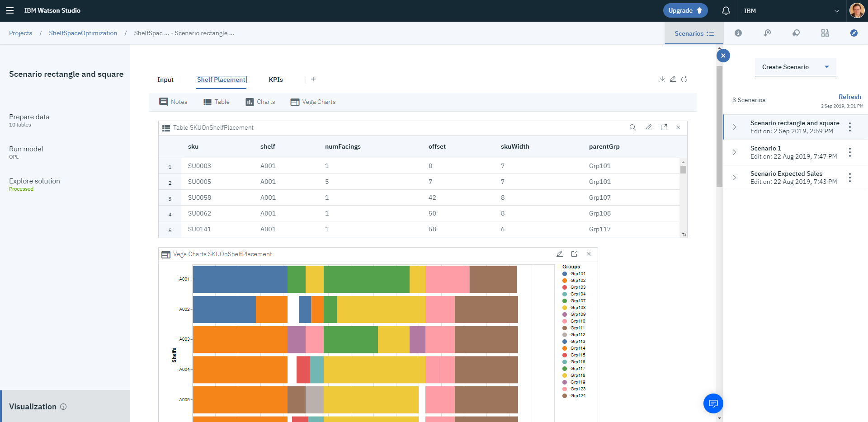Edit the visualization page with pencil icon
Viewport: 868px width, 422px height.
tap(673, 79)
